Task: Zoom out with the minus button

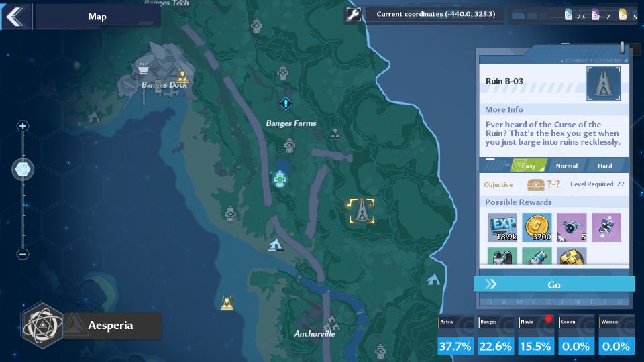Action: pos(23,255)
